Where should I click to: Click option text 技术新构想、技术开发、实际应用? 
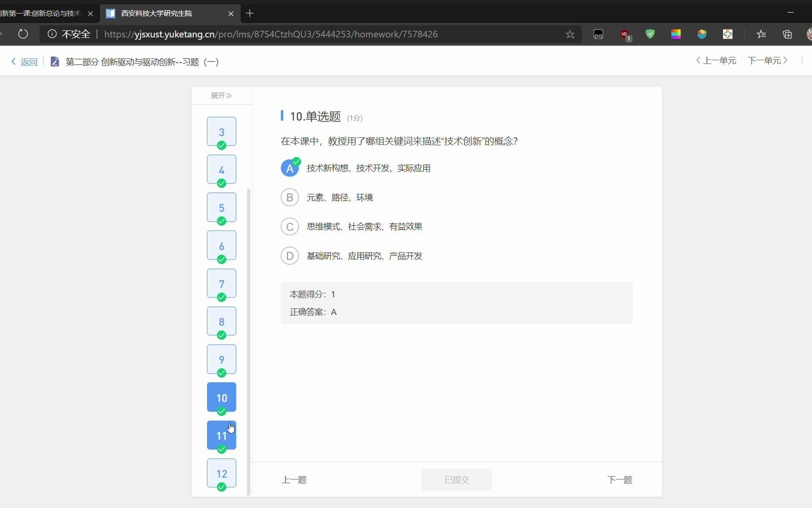tap(369, 168)
